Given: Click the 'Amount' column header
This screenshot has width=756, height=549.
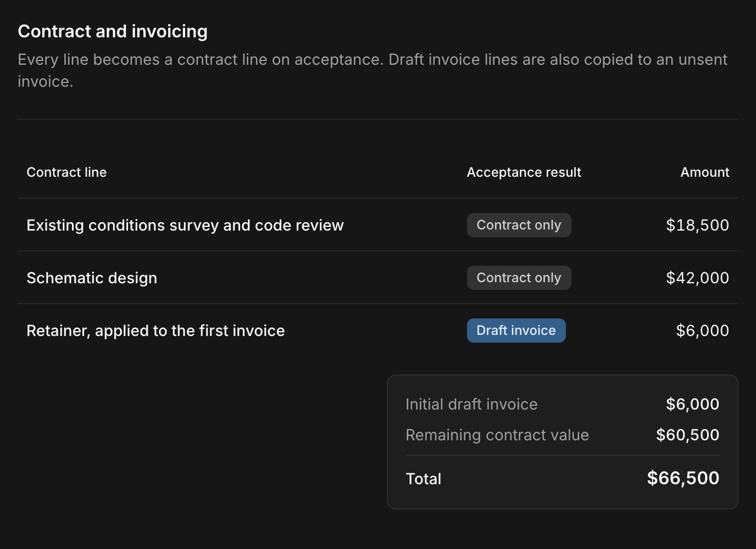Looking at the screenshot, I should [x=705, y=172].
